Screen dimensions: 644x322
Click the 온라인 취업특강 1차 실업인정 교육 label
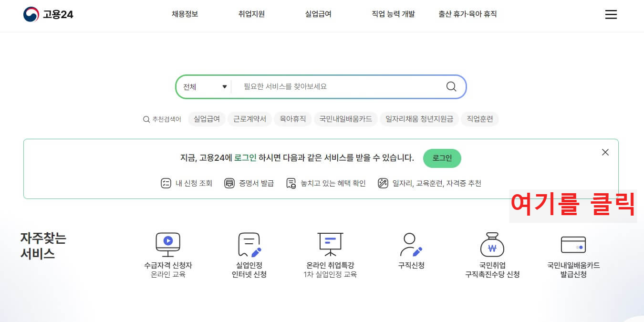(330, 270)
